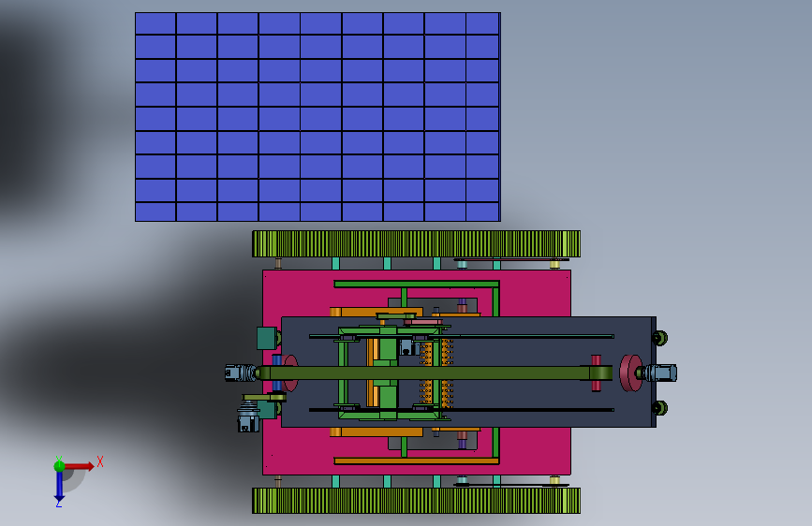Select the blue solar panel array
The height and width of the screenshot is (526, 812).
pyautogui.click(x=317, y=117)
